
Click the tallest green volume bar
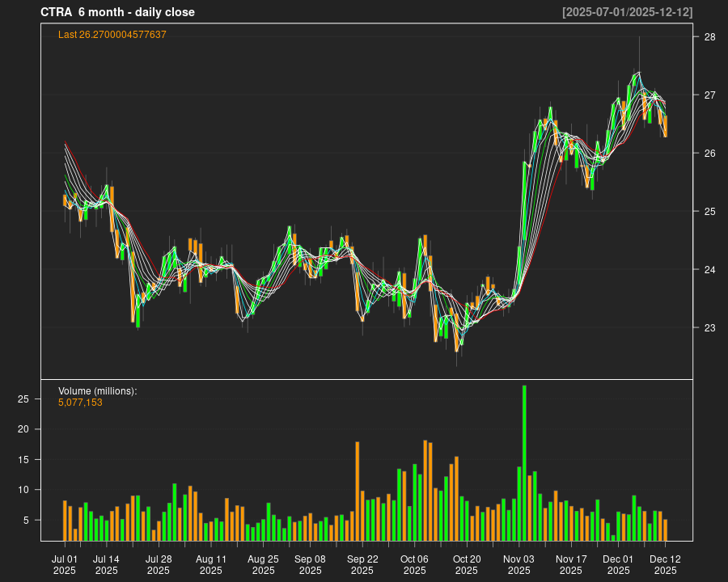tap(524, 462)
